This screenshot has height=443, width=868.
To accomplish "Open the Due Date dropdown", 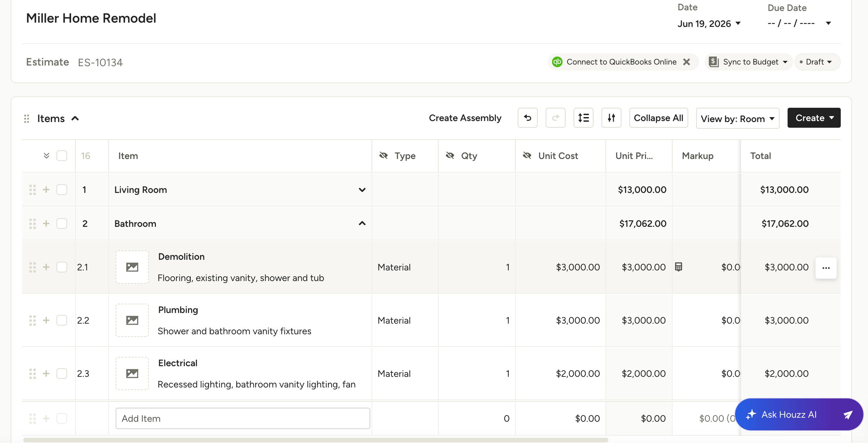I will click(x=799, y=24).
